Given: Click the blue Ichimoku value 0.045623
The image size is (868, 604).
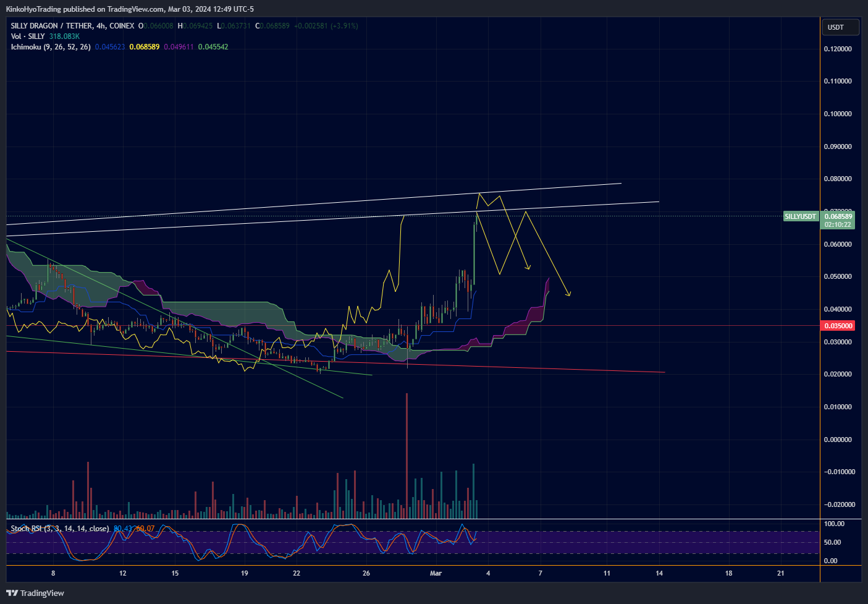Looking at the screenshot, I should click(110, 47).
